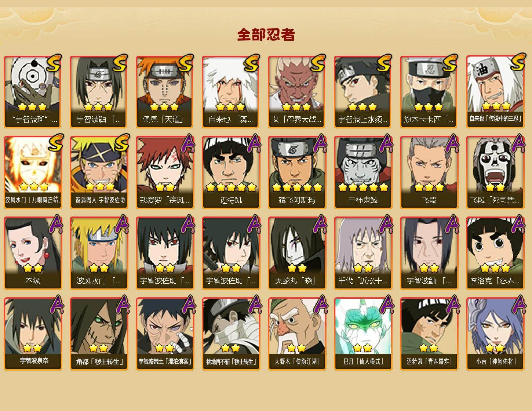Screen dimensions: 532x411
Task: Choose the 大野木「侠隐江湖」 card
Action: [x=297, y=334]
